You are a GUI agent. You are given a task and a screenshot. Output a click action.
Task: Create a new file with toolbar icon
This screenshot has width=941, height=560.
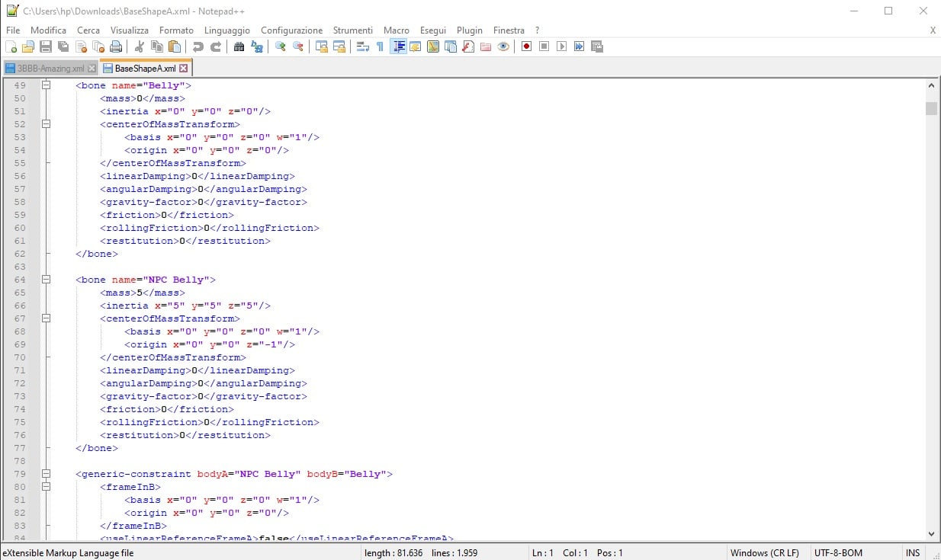point(11,46)
